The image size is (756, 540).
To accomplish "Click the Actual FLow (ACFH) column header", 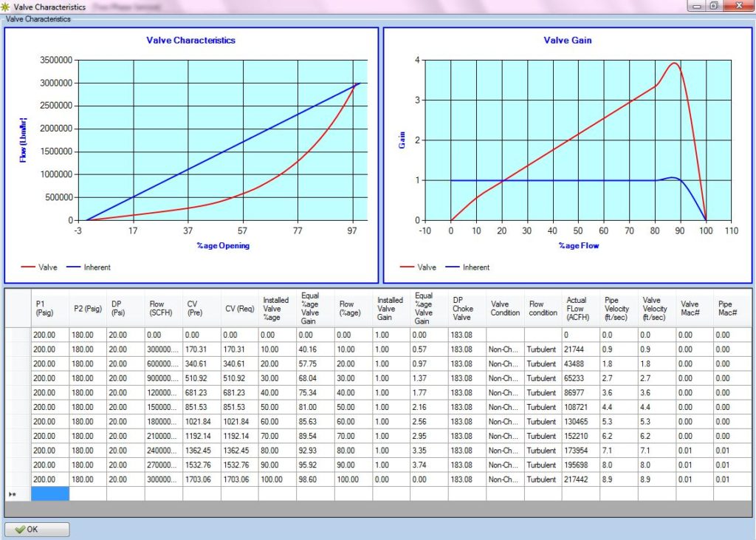I will pos(580,308).
